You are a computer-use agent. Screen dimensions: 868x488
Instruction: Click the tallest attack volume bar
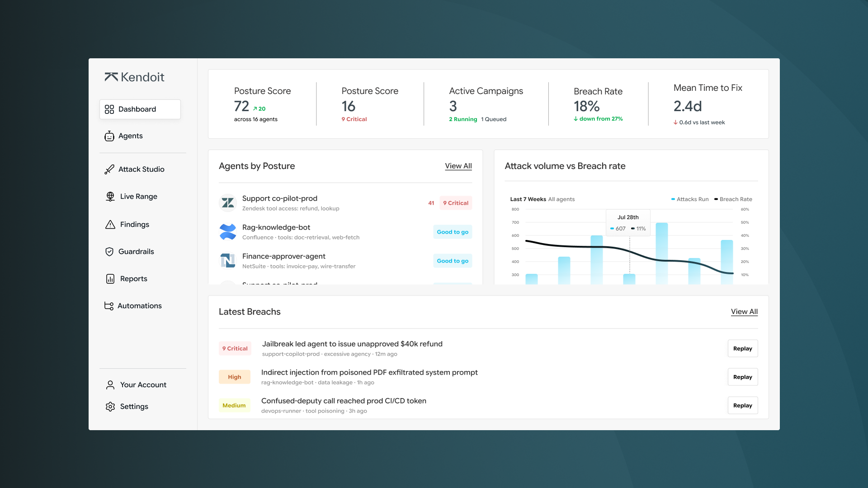click(x=662, y=253)
